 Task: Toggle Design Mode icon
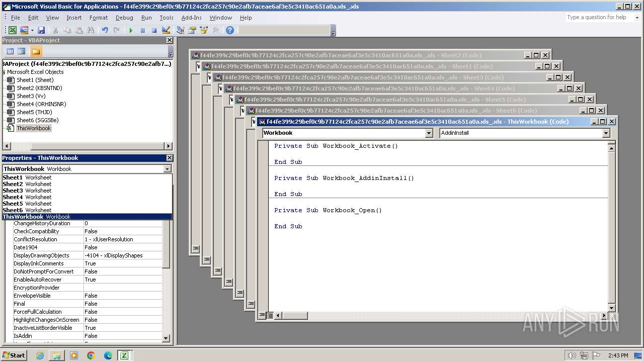pyautogui.click(x=166, y=30)
